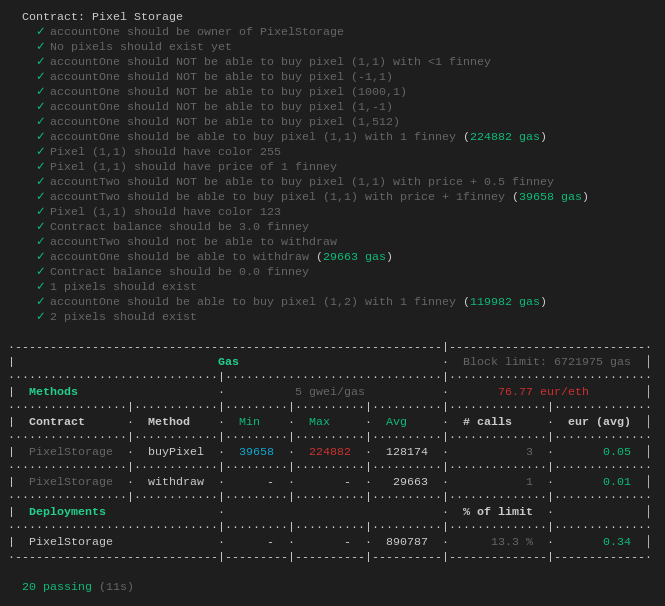The image size is (665, 606).
Task: Click the '# calls' column header
Action: pyautogui.click(x=487, y=422)
